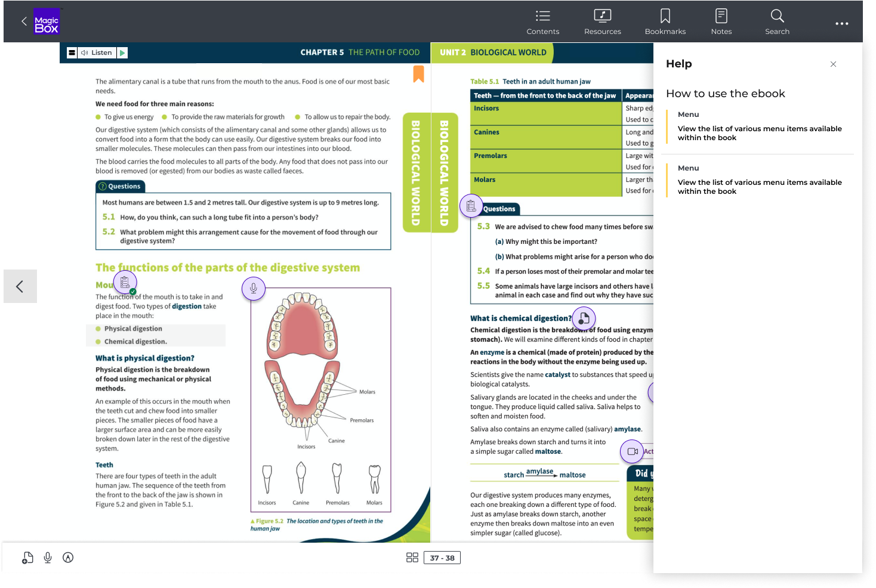Play the audio narration
The width and height of the screenshot is (876, 588).
(x=122, y=52)
